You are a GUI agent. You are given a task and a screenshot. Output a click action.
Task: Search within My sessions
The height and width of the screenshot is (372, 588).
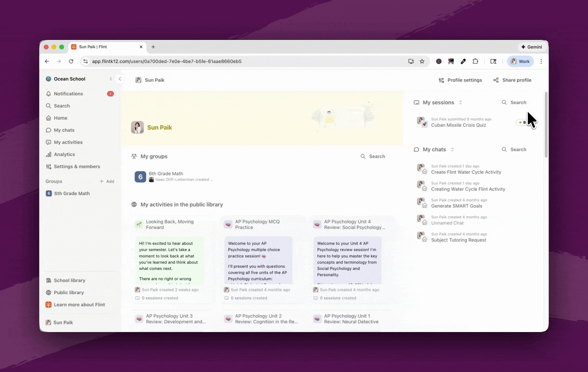(x=514, y=103)
